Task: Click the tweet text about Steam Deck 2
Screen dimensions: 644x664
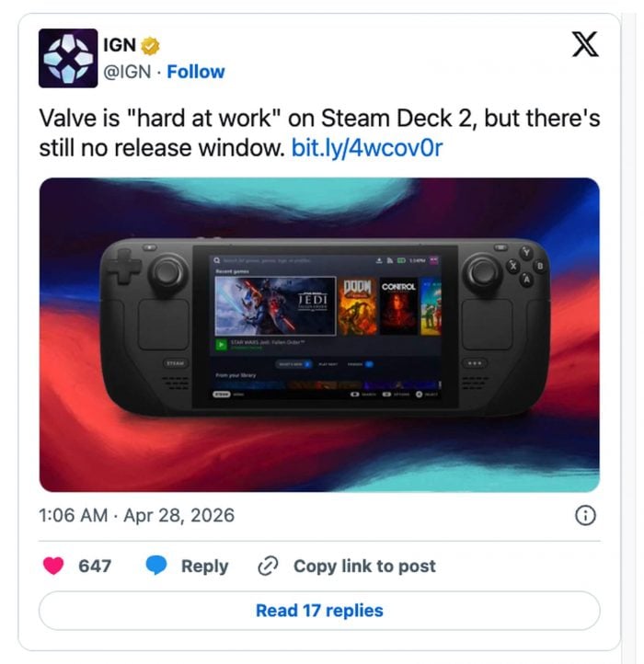Action: [319, 133]
